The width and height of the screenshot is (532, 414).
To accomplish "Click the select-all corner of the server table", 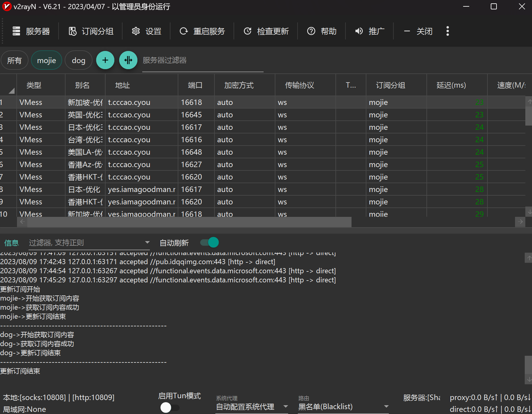I will tap(8, 85).
